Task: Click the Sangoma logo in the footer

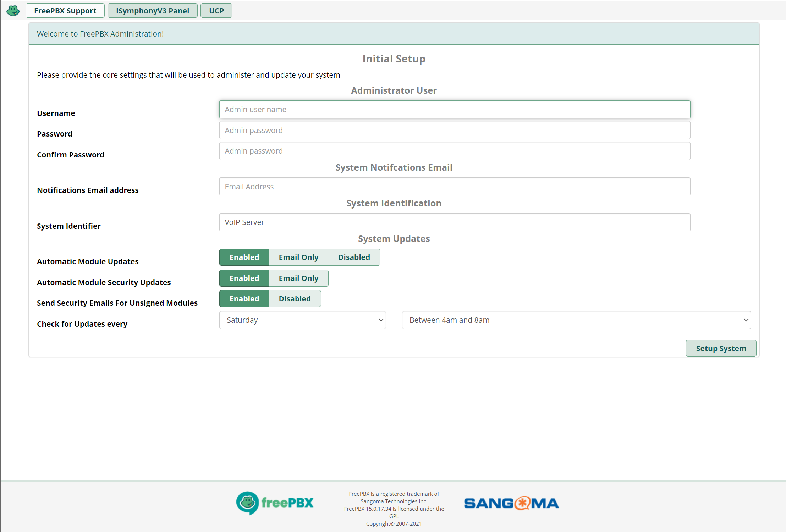Action: pos(511,503)
